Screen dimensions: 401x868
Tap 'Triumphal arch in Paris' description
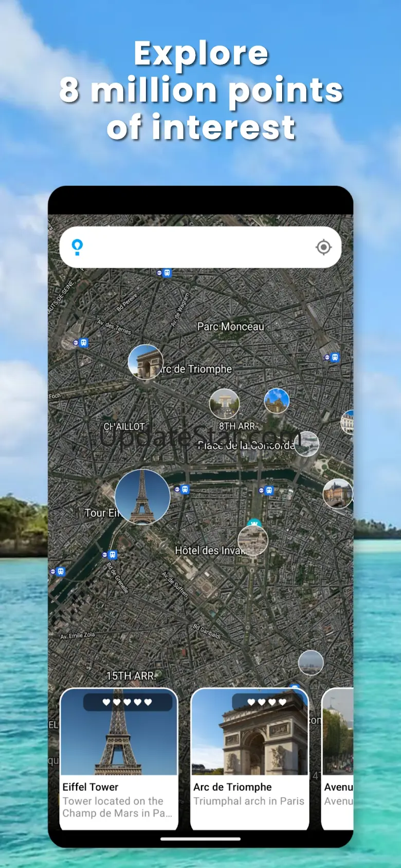[249, 801]
